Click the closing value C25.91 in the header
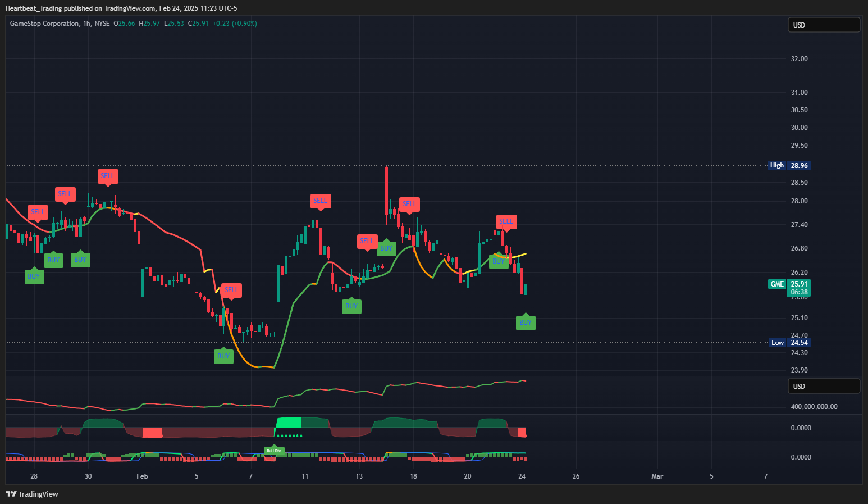Screen dimensions: 868x504 tap(198, 24)
